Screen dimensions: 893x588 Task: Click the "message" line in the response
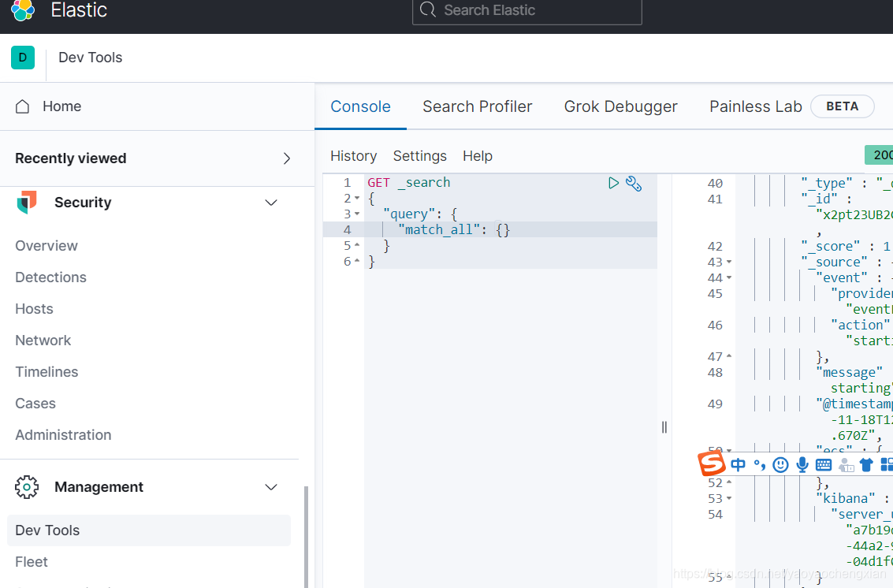[x=849, y=372]
